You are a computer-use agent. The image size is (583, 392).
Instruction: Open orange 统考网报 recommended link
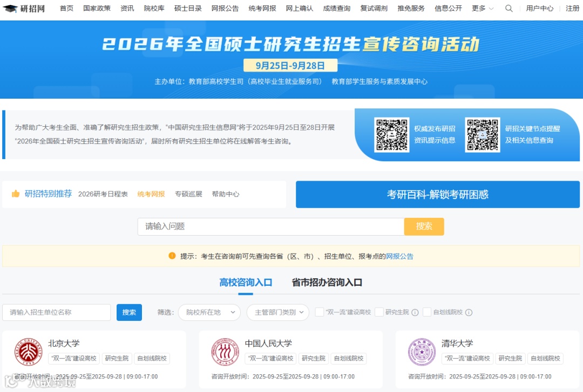[x=151, y=194]
